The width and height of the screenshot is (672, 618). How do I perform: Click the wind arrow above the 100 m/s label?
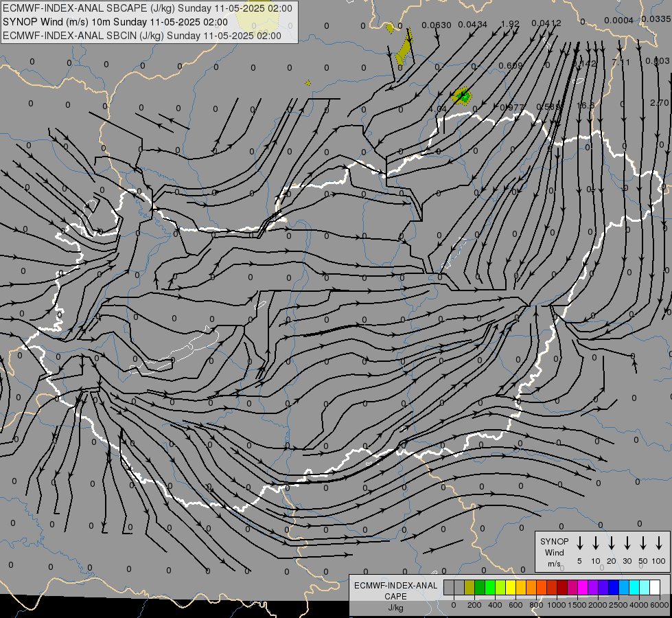[x=659, y=542]
